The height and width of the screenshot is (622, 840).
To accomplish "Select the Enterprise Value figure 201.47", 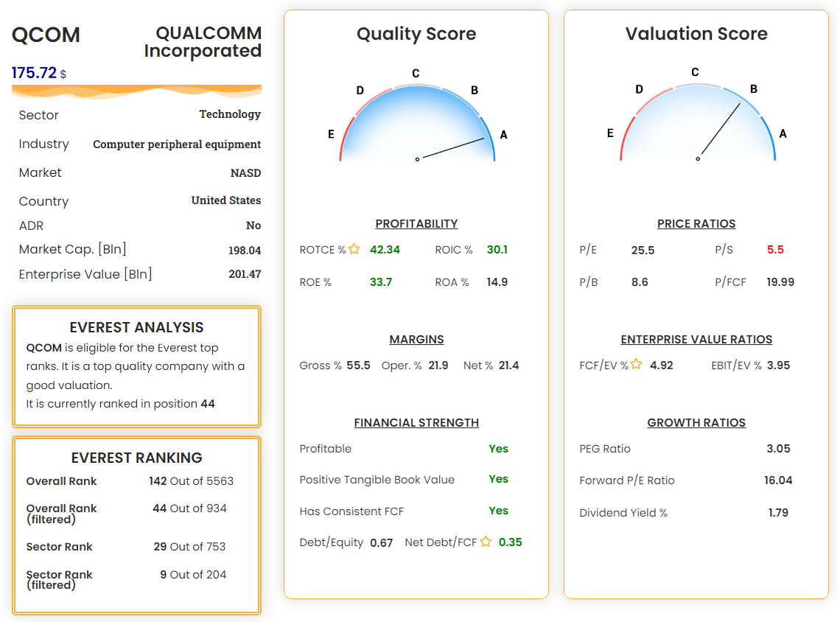I will (x=245, y=274).
